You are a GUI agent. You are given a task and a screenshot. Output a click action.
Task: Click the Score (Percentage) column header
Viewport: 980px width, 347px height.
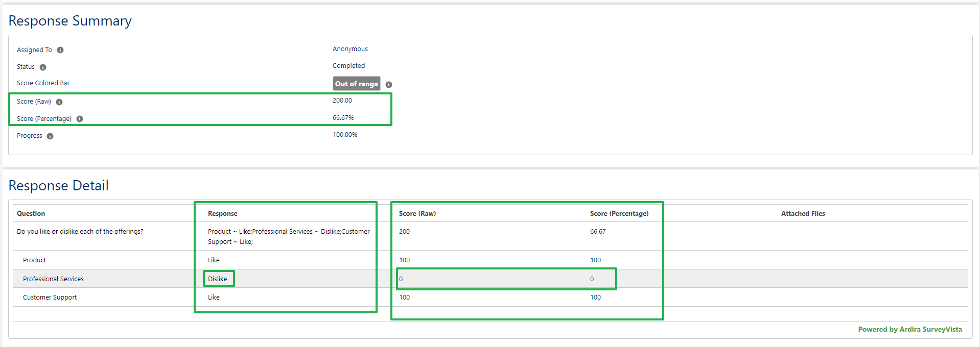[x=619, y=213]
